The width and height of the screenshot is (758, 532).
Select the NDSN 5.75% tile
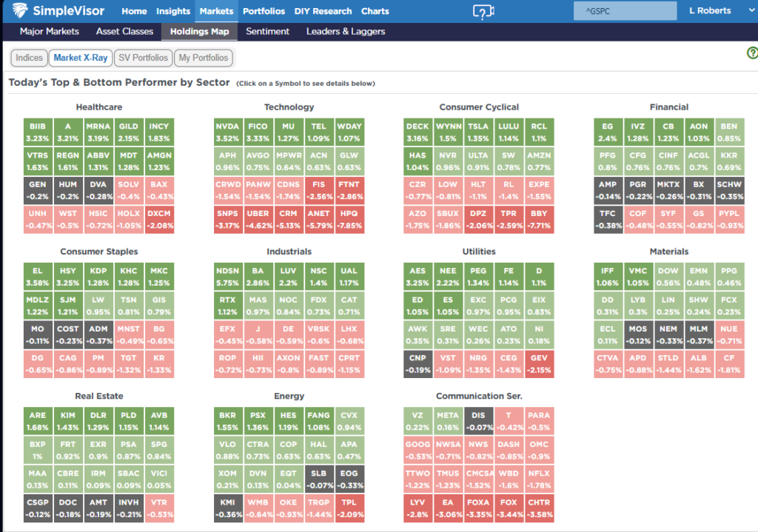pos(227,277)
